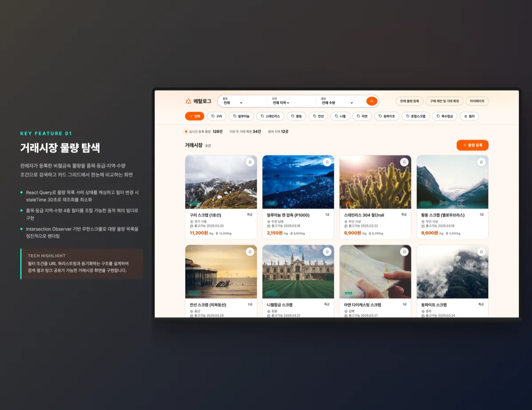Bookmark the 전선 스크랩 (피복동선) card
This screenshot has height=410, width=532.
(x=250, y=252)
